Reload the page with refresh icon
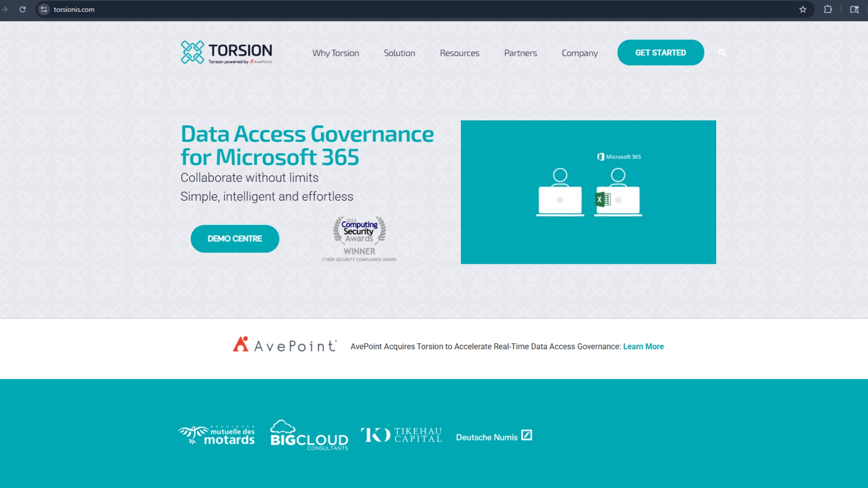 22,9
